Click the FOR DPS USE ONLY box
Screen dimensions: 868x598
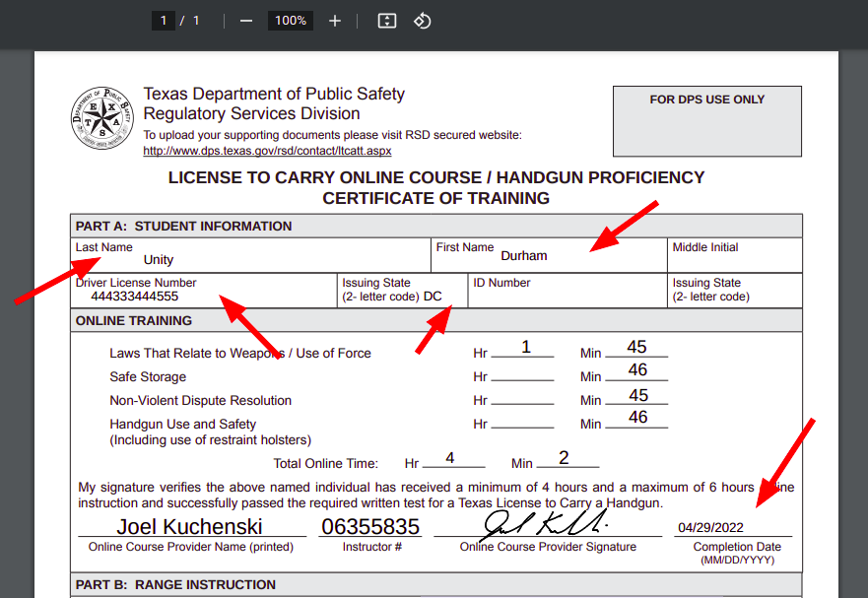pos(706,121)
